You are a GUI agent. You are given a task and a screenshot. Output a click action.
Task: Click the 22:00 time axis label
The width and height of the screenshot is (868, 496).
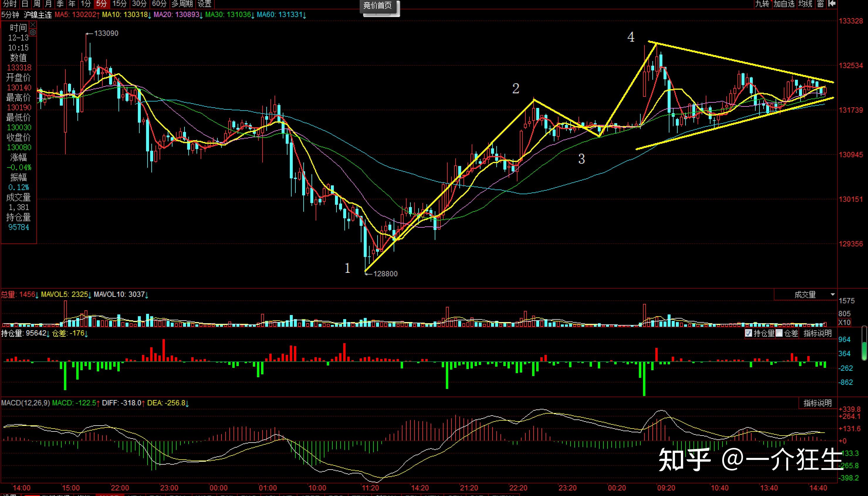(x=120, y=488)
